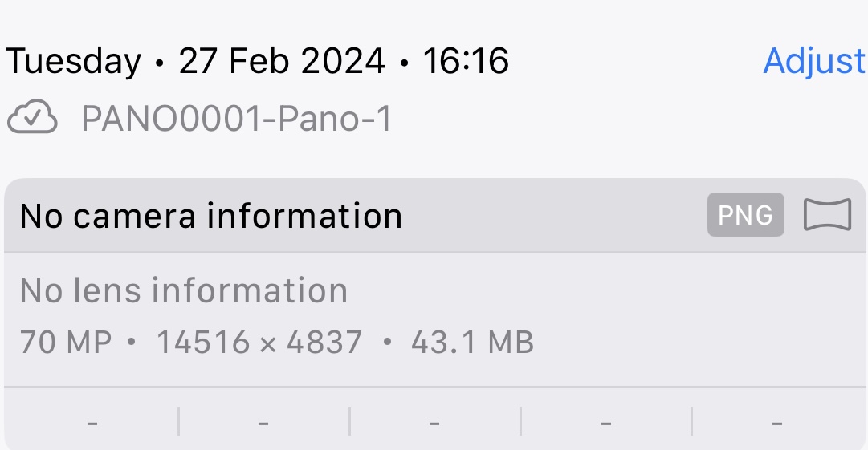
Task: Click the panorama shape icon
Action: pyautogui.click(x=828, y=214)
